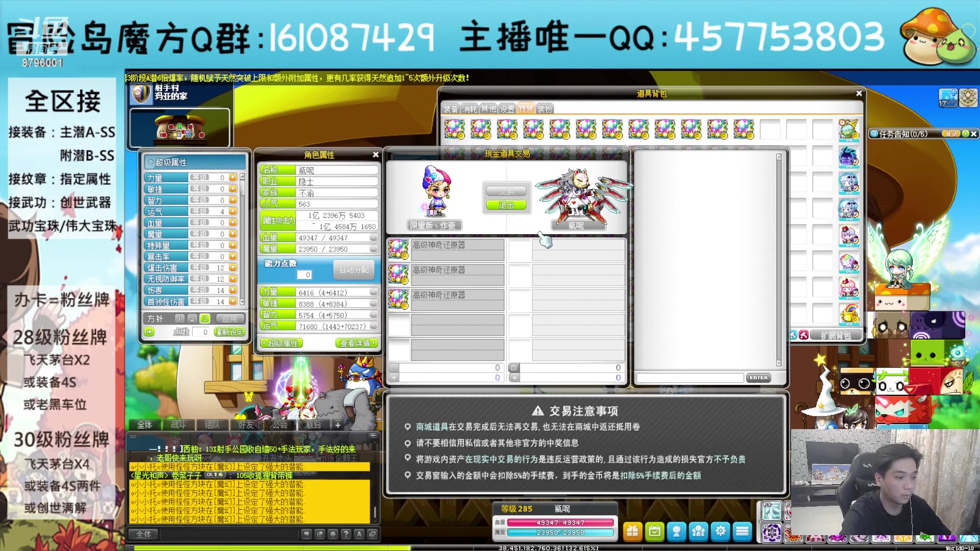The width and height of the screenshot is (980, 551).
Task: Click the 自动分配 auto-assign button
Action: (354, 269)
